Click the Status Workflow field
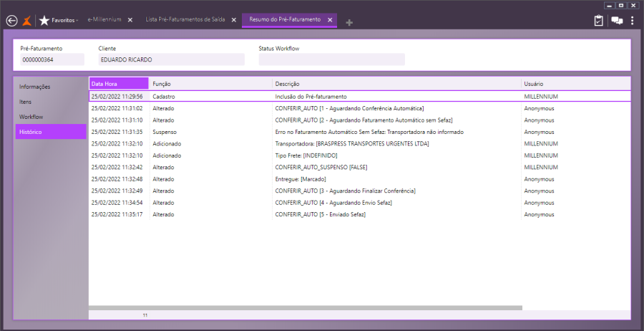The width and height of the screenshot is (644, 331). tap(331, 59)
